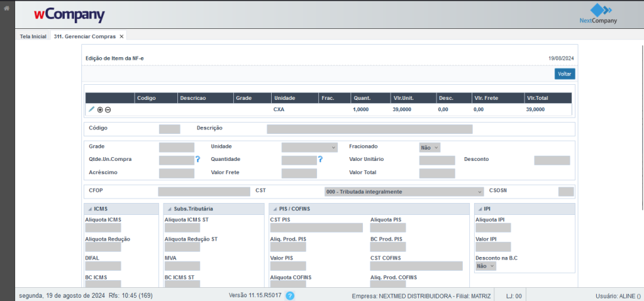The height and width of the screenshot is (301, 644).
Task: Collapse the ICMS panel
Action: coord(90,209)
